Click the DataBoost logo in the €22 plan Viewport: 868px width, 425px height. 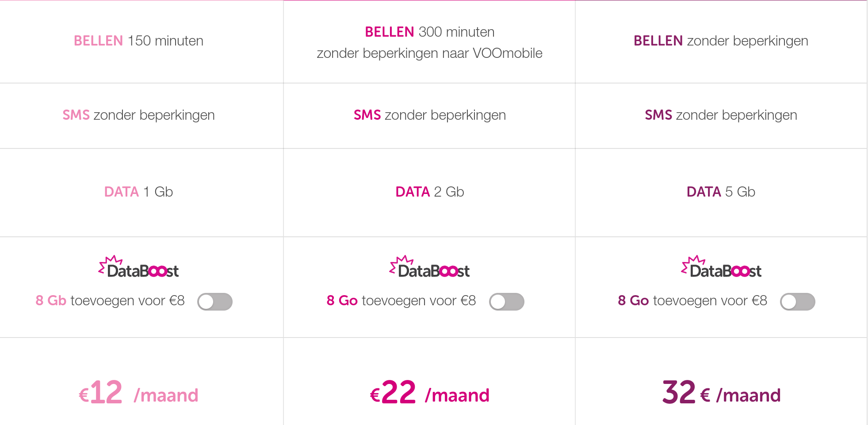430,267
